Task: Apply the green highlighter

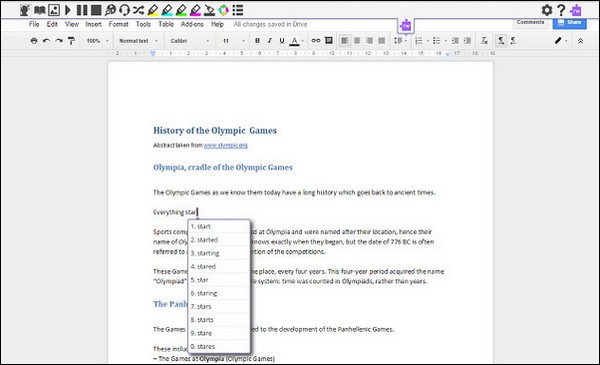Action: pos(181,10)
